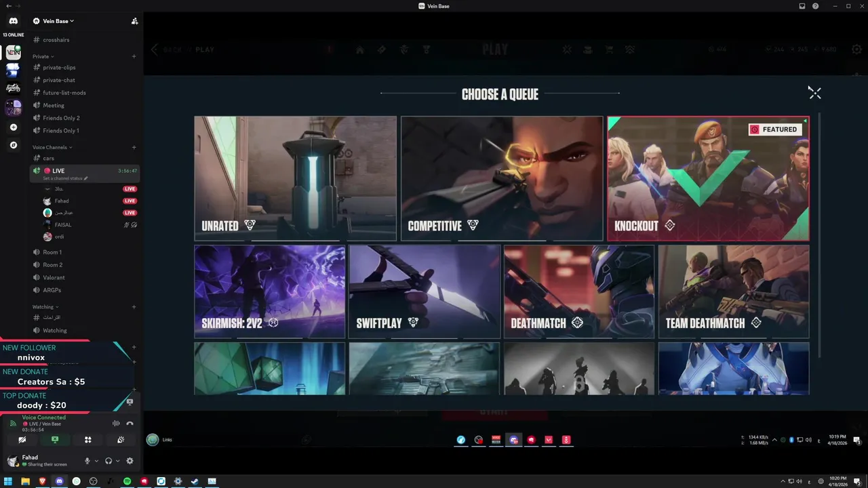Screen dimensions: 868x488
Task: Open Discord help icon in title bar
Action: (815, 6)
